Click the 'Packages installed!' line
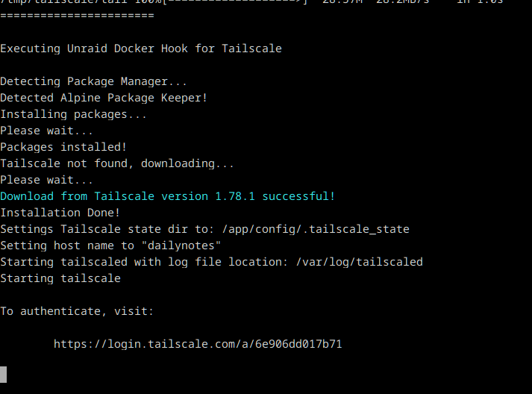 pos(63,147)
